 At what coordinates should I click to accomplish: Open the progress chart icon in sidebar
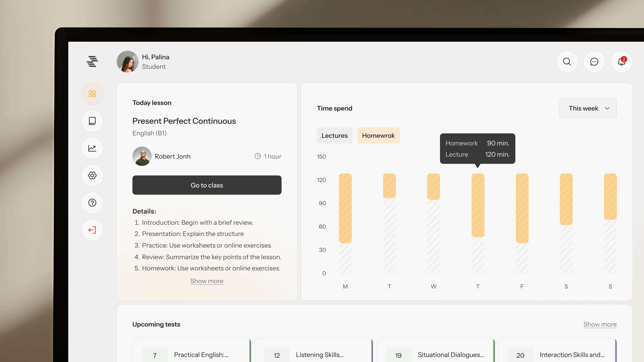point(92,148)
